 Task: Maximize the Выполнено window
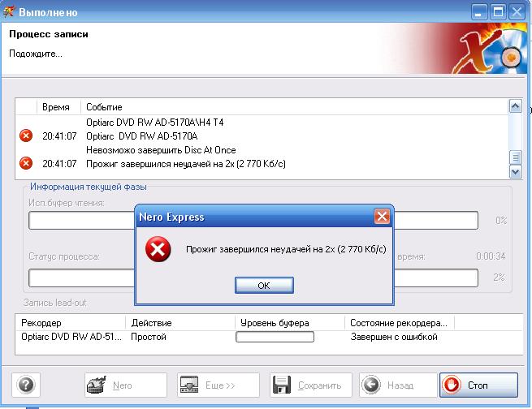coord(498,12)
